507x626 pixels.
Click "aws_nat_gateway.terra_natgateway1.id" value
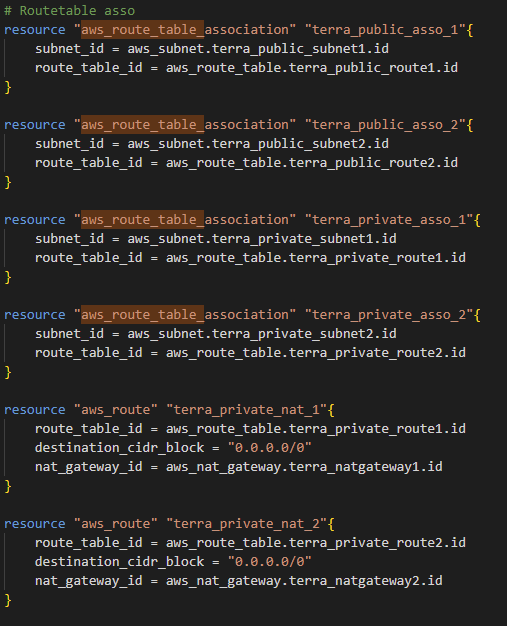coord(304,467)
